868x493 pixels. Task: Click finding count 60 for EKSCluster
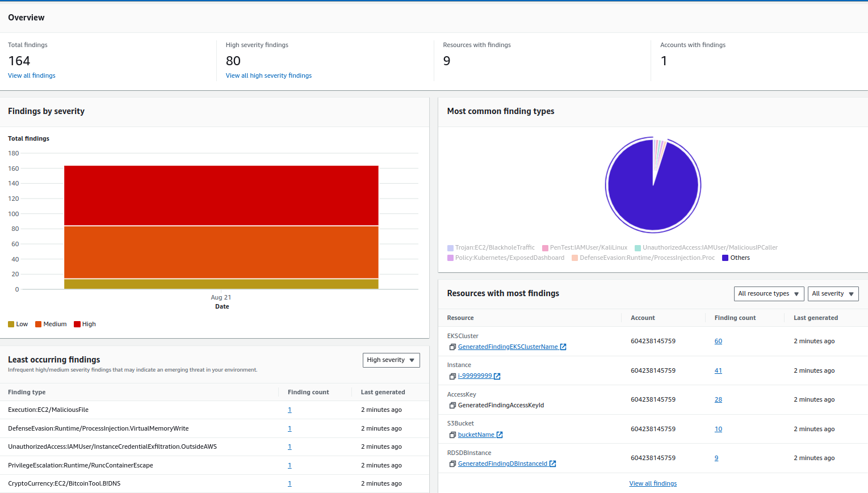point(718,342)
